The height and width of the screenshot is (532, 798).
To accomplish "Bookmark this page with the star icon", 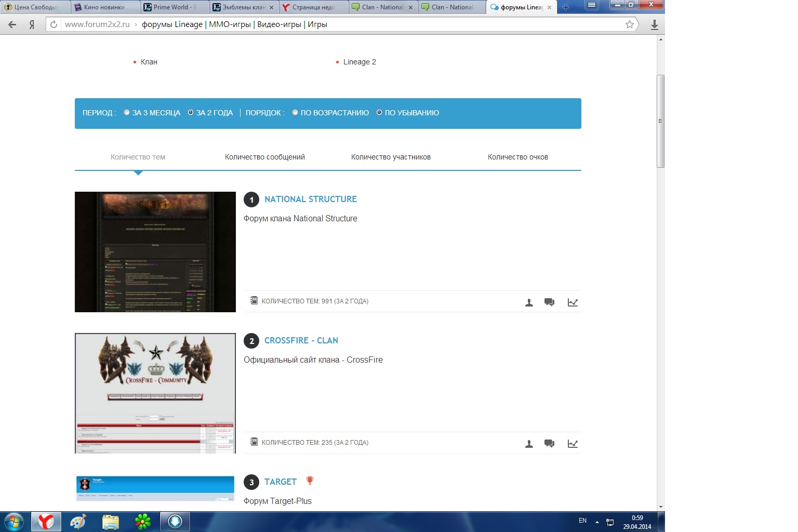I will tap(630, 24).
